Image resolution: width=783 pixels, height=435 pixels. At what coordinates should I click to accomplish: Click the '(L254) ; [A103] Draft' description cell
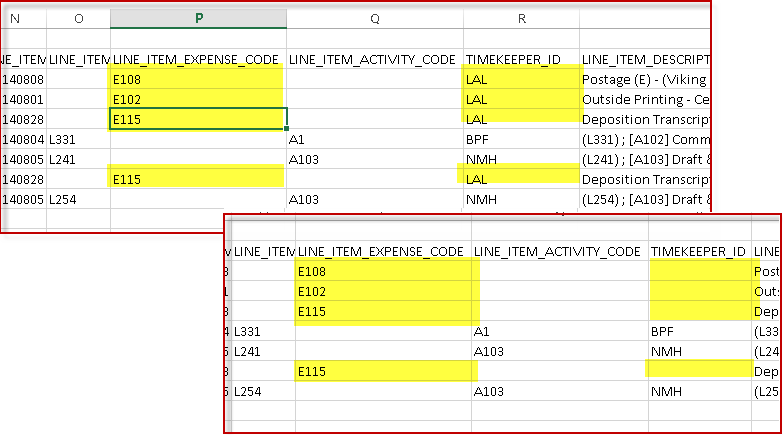[x=645, y=199]
